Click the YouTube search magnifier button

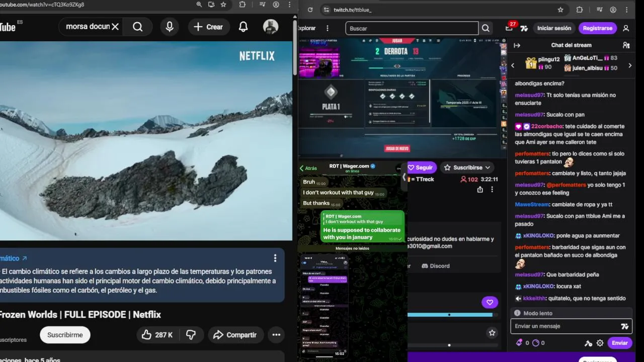point(137,27)
